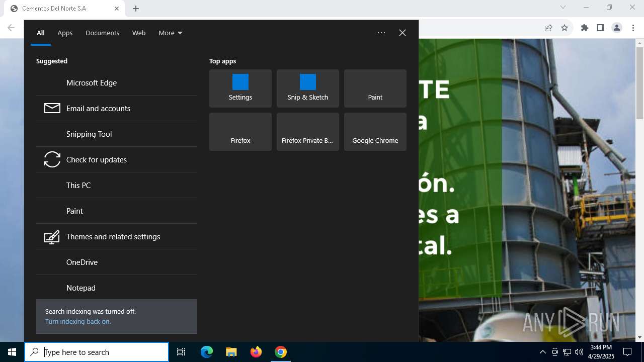Open Notepad suggestion
This screenshot has width=644, height=362.
coord(117,288)
